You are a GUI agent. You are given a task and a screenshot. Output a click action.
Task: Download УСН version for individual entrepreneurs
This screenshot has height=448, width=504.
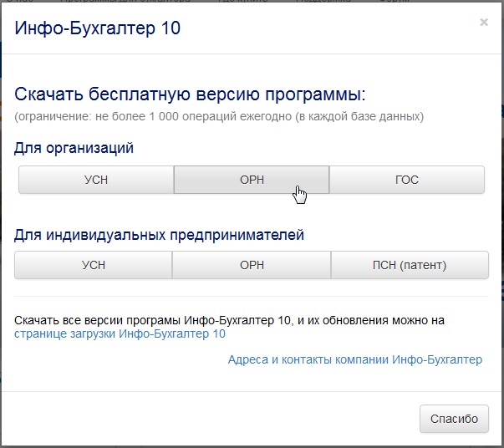pyautogui.click(x=94, y=265)
